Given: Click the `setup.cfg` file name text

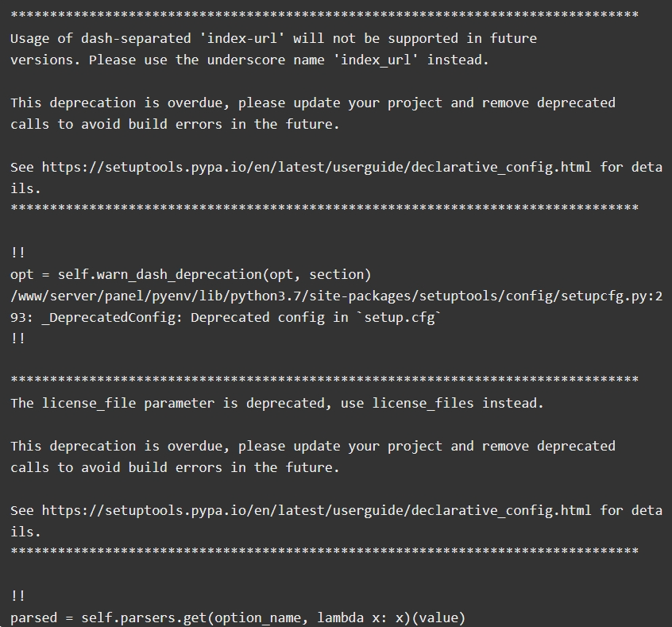Looking at the screenshot, I should (x=399, y=317).
